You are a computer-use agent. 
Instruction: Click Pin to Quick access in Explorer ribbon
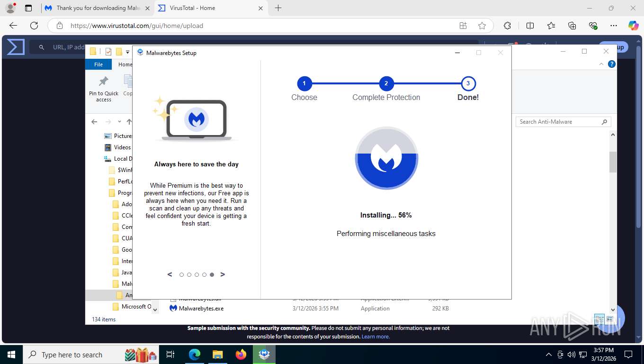pyautogui.click(x=104, y=89)
